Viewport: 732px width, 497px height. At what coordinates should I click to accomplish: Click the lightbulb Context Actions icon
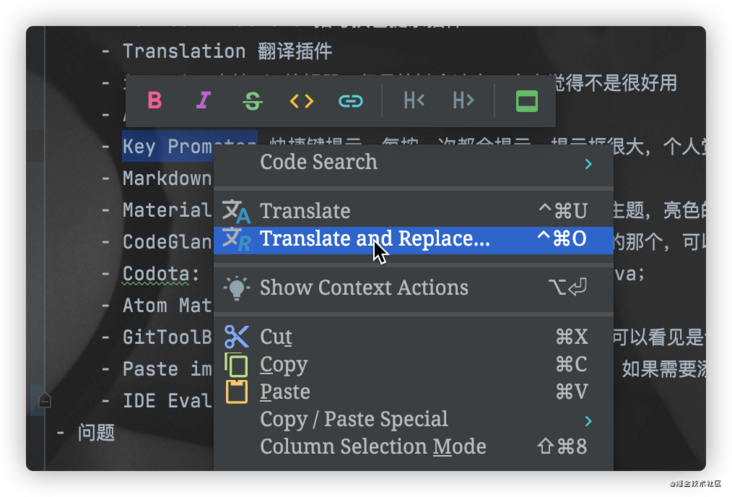coord(236,287)
